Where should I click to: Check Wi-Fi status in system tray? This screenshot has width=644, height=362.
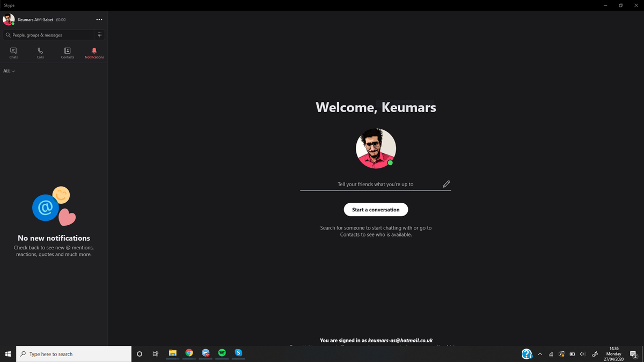(551, 354)
